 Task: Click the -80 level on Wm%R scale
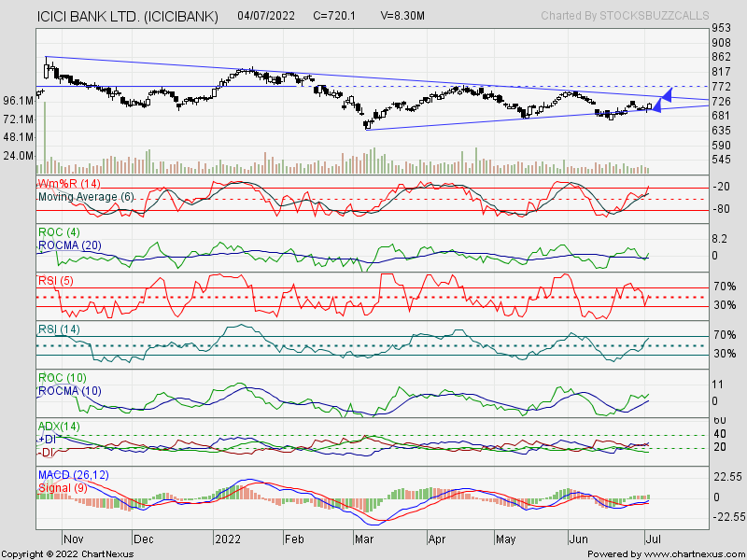[721, 209]
